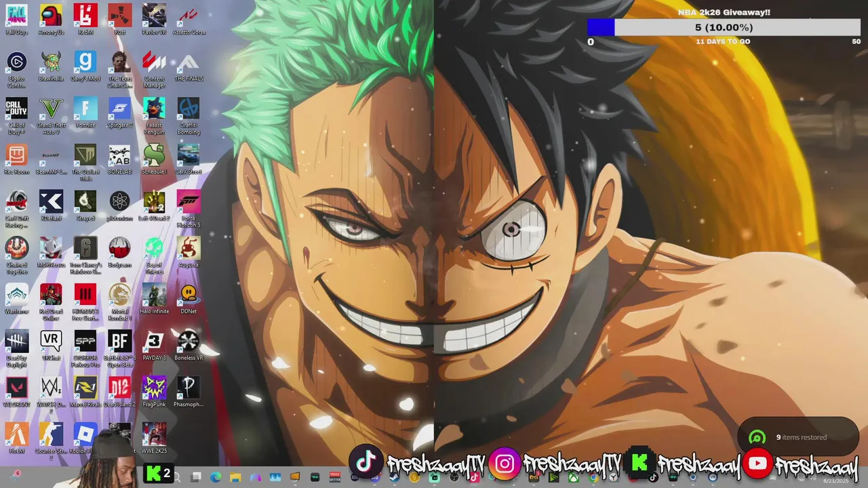
Task: Select The Texas Chain Saw icon
Action: click(120, 69)
